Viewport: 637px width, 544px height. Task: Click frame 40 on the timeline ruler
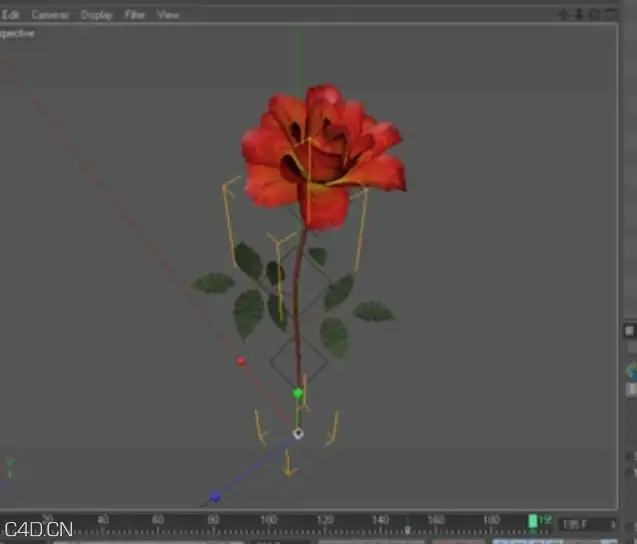click(x=102, y=520)
